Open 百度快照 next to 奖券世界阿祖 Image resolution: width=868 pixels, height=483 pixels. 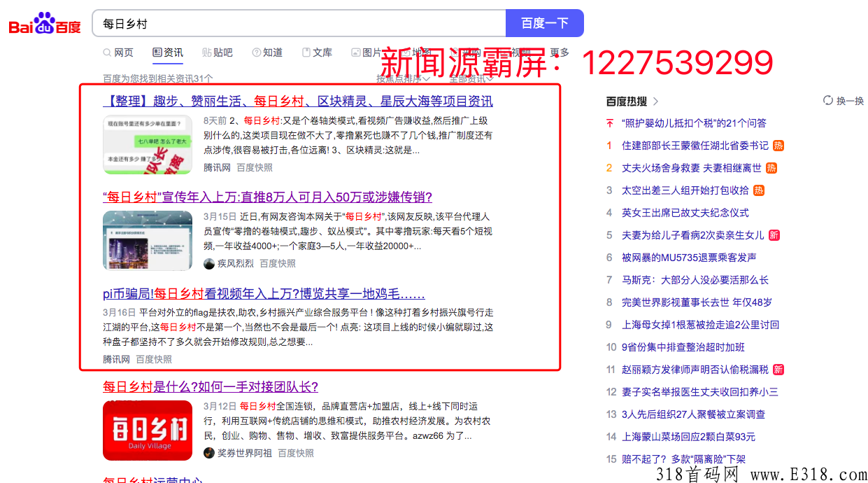click(x=296, y=454)
